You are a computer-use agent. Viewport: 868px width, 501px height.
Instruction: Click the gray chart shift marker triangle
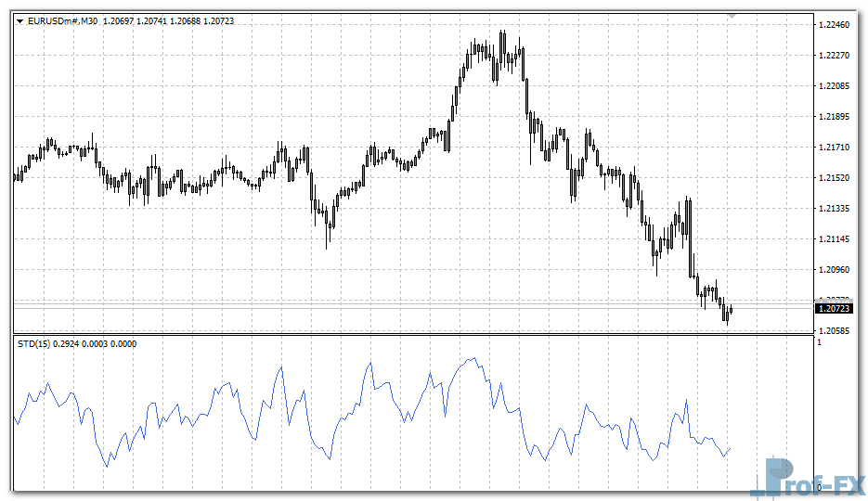[732, 16]
